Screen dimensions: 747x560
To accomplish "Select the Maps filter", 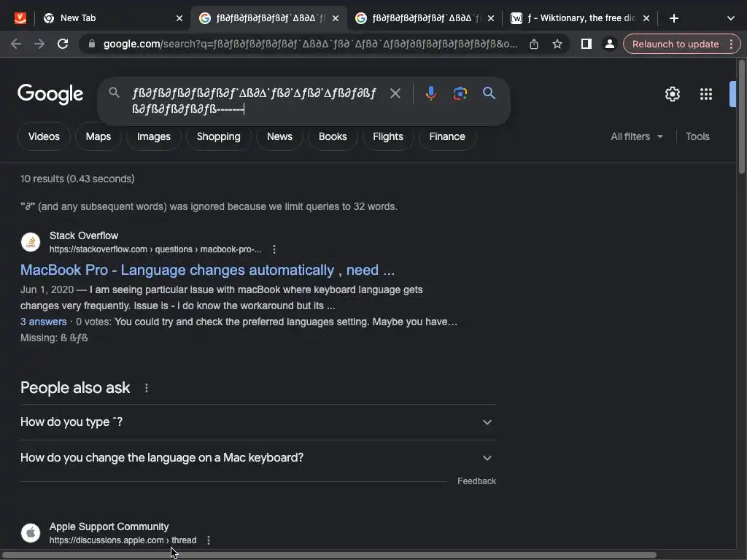I will [x=98, y=136].
